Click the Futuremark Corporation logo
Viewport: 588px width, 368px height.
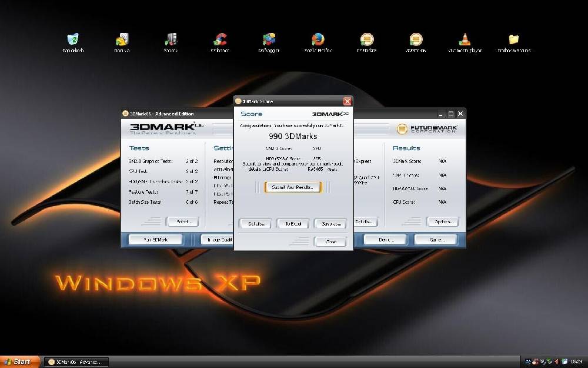pyautogui.click(x=427, y=129)
